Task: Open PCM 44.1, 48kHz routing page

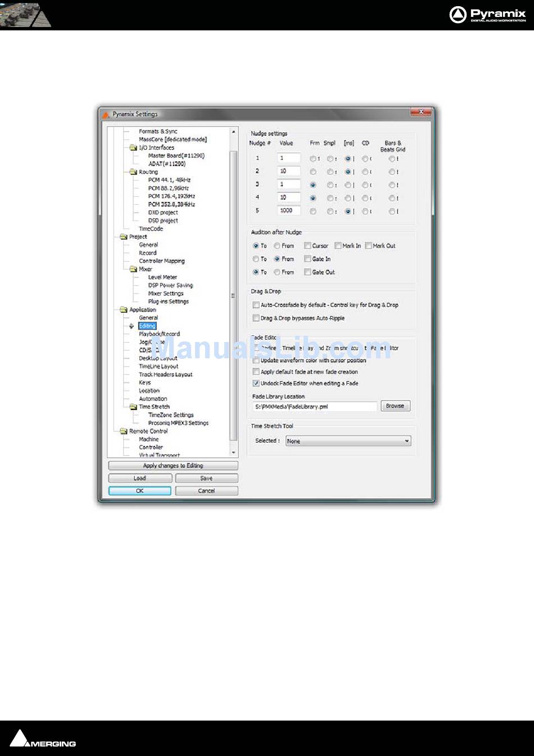Action: click(x=169, y=180)
